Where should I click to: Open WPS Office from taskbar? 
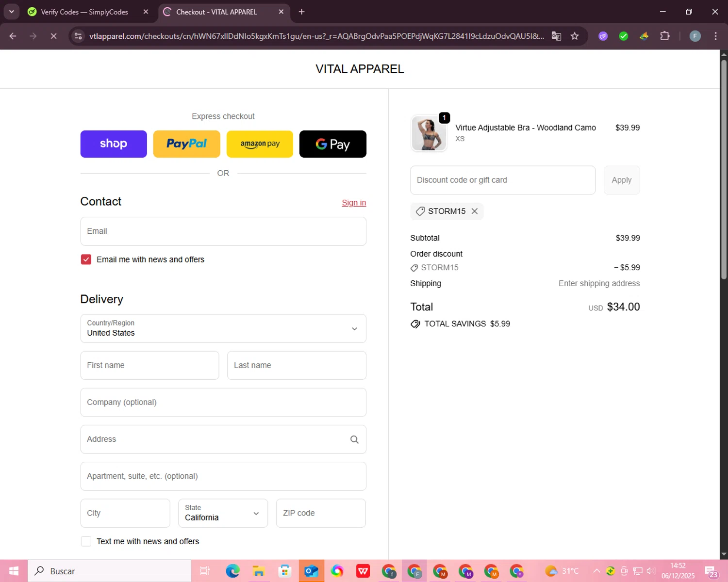[363, 571]
